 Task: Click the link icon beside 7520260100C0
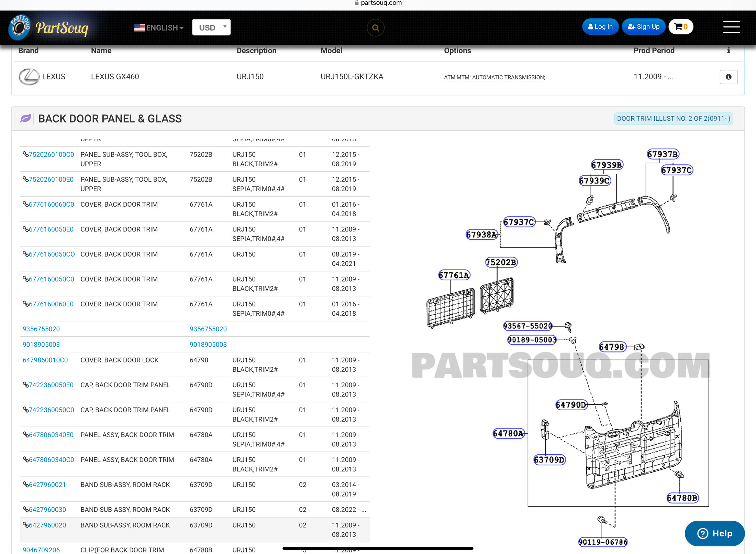(x=25, y=154)
